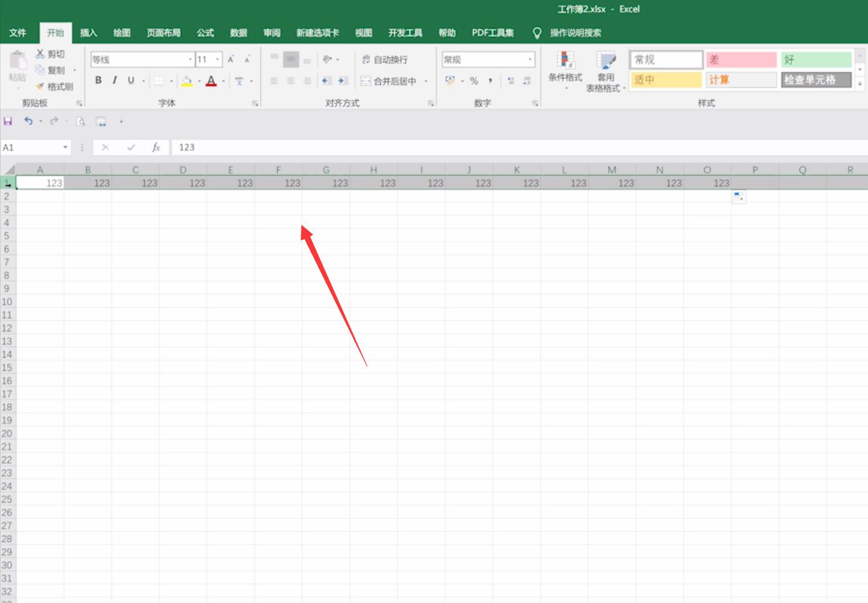The width and height of the screenshot is (868, 603).
Task: Click print preview icon in quick access toolbar
Action: click(80, 121)
